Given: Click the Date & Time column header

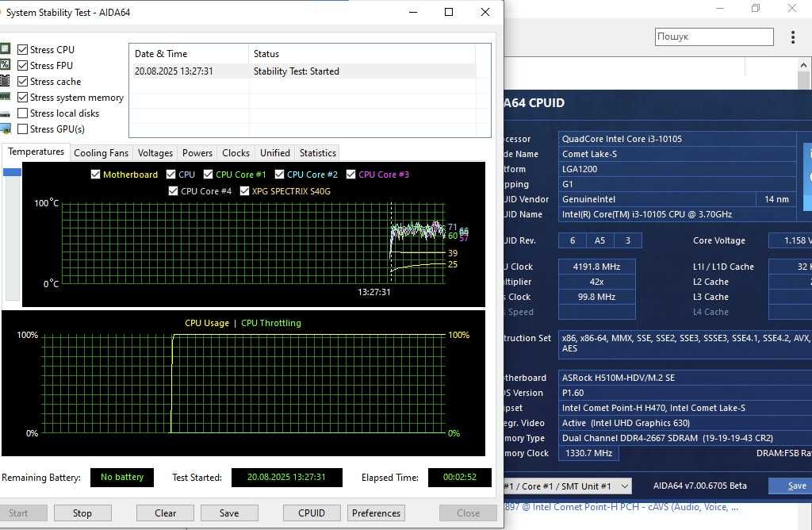Looking at the screenshot, I should click(x=189, y=53).
